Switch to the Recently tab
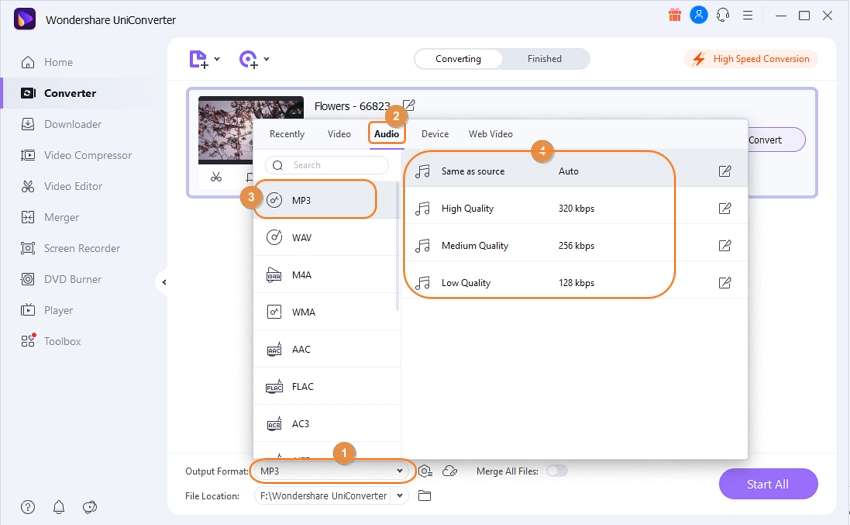This screenshot has width=850, height=525. coord(287,134)
